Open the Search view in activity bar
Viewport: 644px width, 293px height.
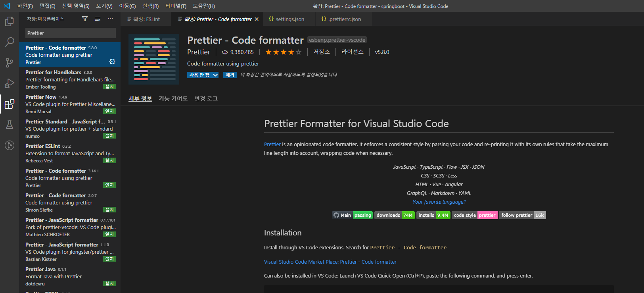pyautogui.click(x=10, y=42)
